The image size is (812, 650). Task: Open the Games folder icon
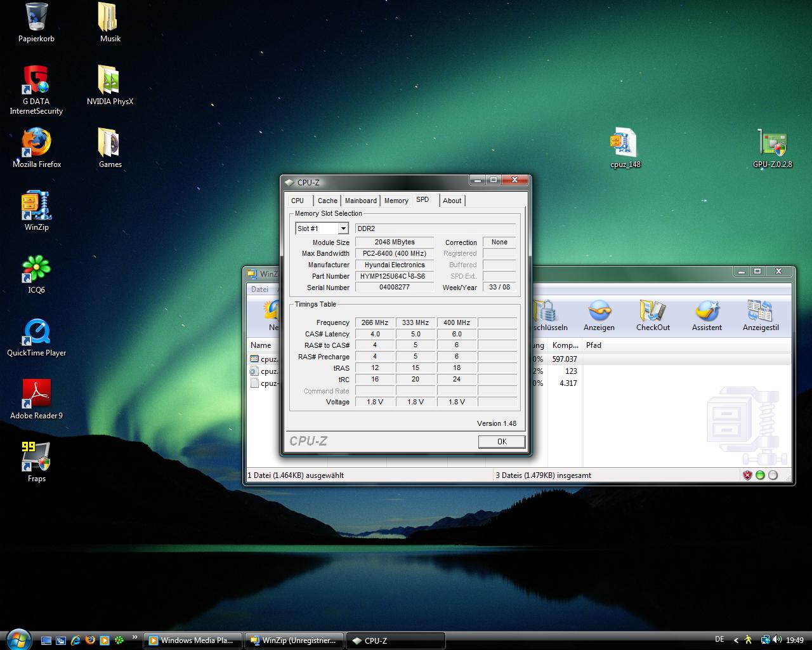point(110,143)
